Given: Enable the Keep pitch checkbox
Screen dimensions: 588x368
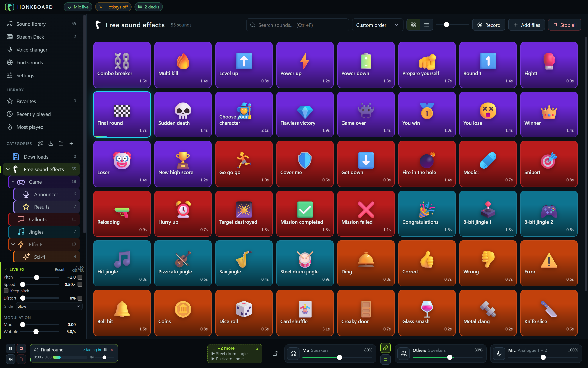Looking at the screenshot, I should point(6,291).
